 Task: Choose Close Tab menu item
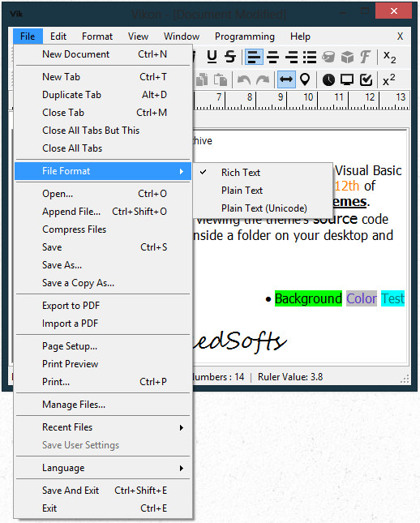[103, 113]
